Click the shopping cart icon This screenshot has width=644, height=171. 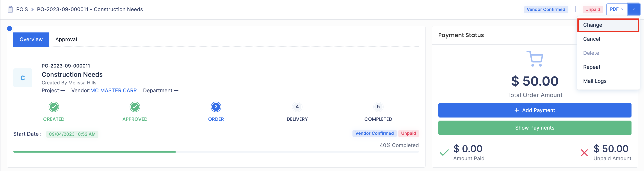pos(535,59)
